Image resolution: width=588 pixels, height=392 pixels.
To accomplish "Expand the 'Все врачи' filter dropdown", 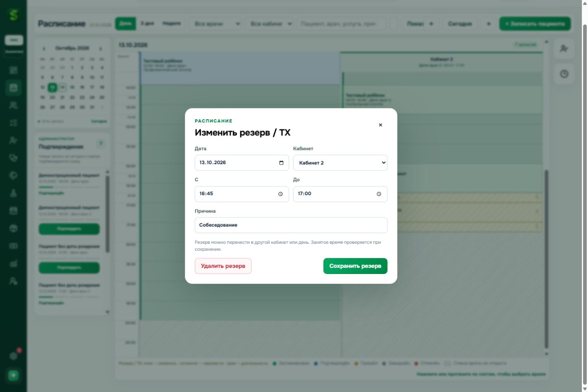I will [x=215, y=24].
